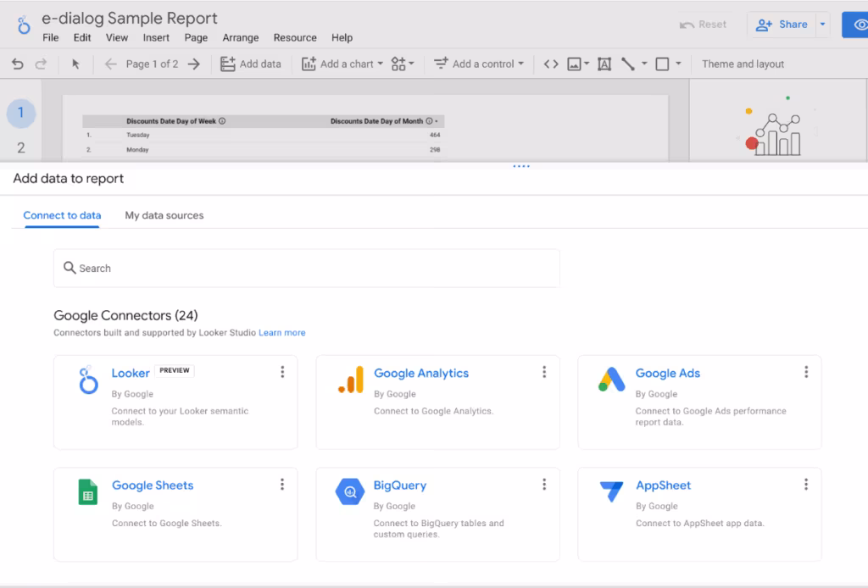Click the Add data button
Viewport: 868px width, 588px height.
coord(251,64)
